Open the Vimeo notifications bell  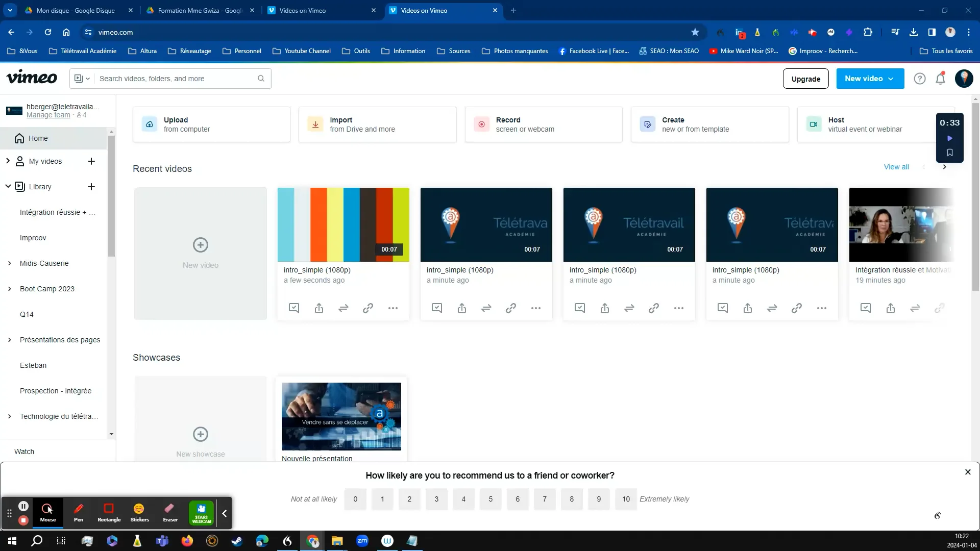(x=940, y=79)
